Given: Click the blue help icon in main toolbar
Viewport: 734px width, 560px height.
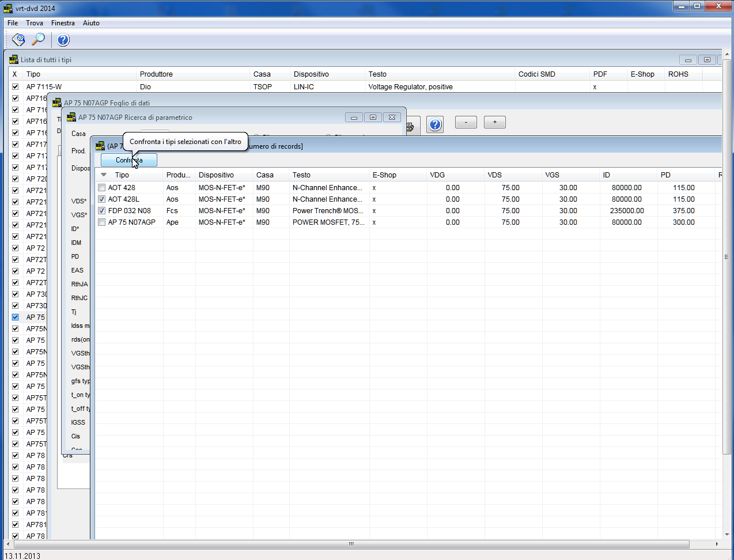Looking at the screenshot, I should [x=63, y=40].
